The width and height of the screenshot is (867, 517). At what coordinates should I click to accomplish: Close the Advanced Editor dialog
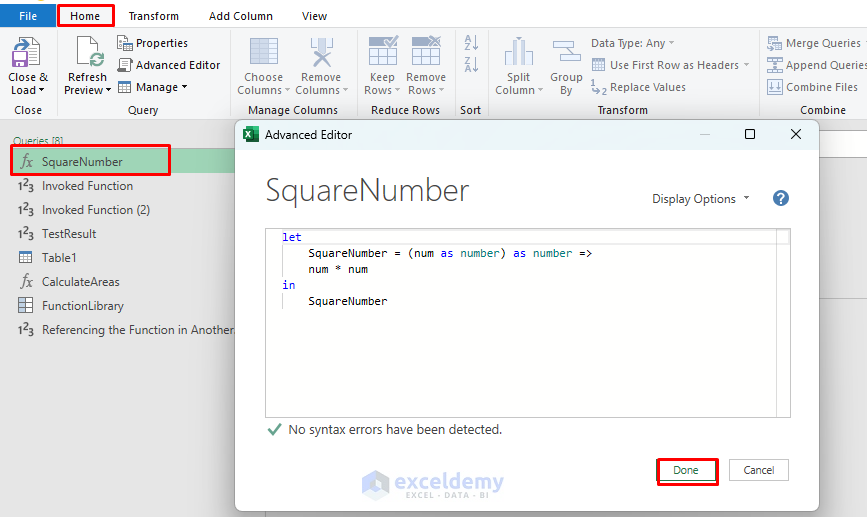tap(796, 134)
